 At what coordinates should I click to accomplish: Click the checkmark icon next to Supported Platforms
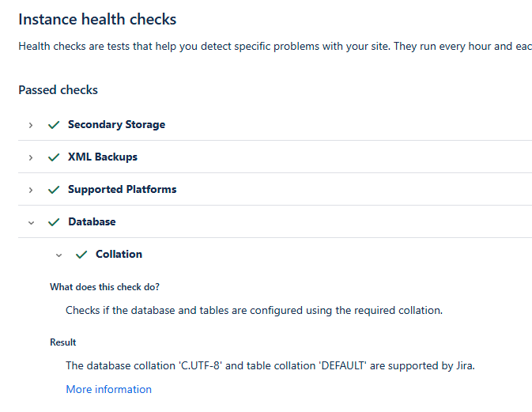pos(54,189)
